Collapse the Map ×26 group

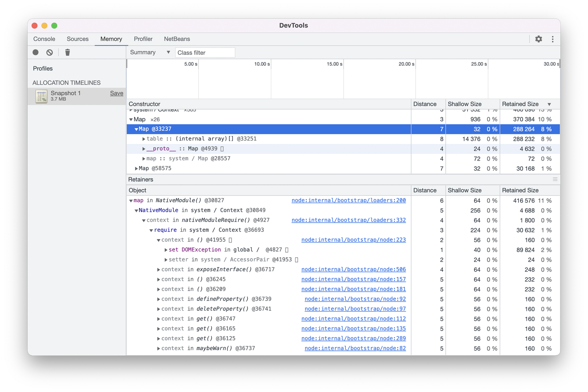131,120
